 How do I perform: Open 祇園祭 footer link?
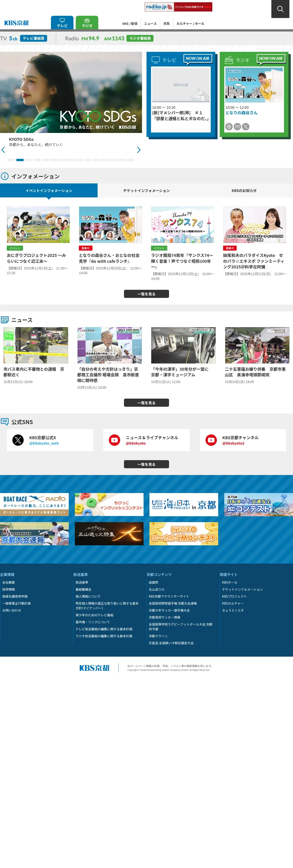153,582
